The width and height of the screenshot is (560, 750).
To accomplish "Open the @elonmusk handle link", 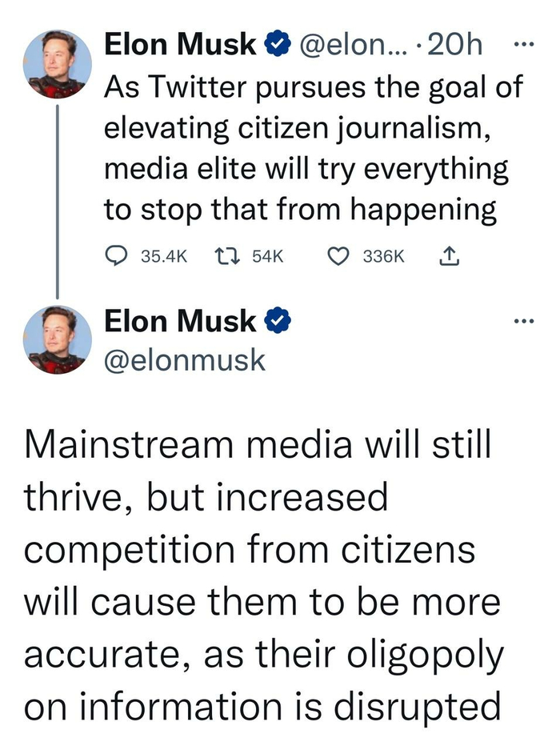I will [185, 359].
